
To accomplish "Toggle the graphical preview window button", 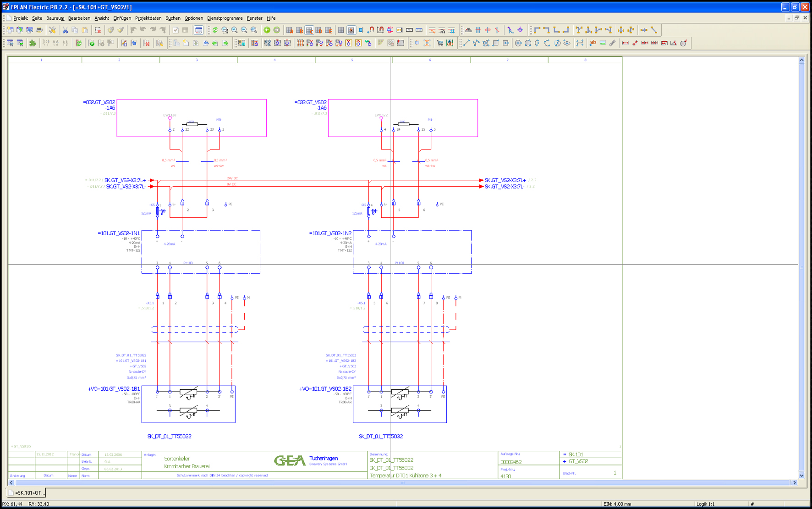I will coord(198,30).
